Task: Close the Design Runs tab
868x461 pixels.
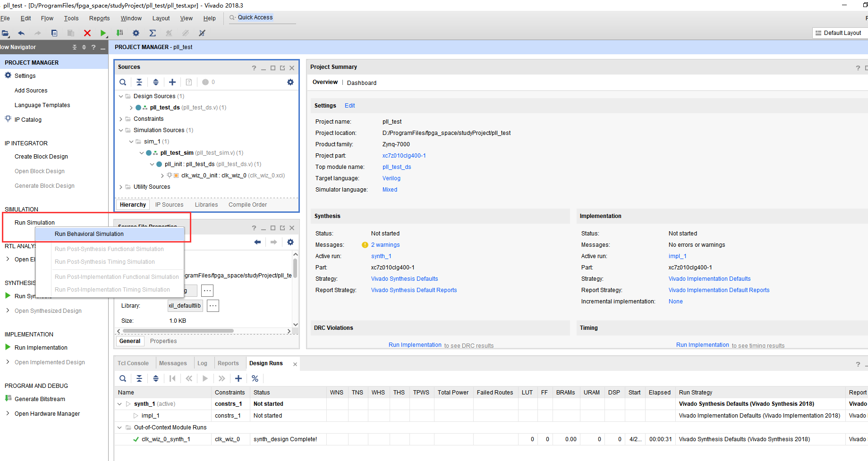Action: [295, 364]
